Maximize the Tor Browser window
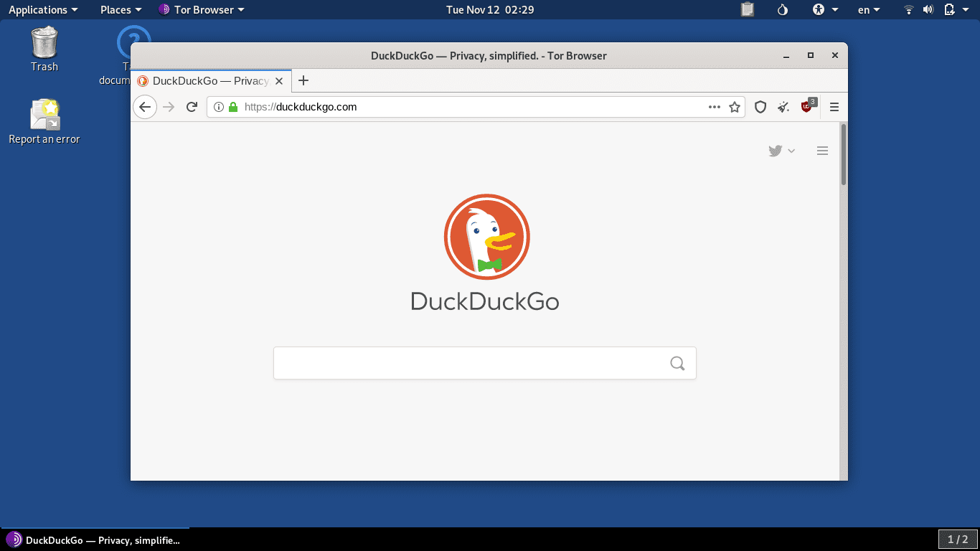The image size is (980, 551). tap(811, 55)
